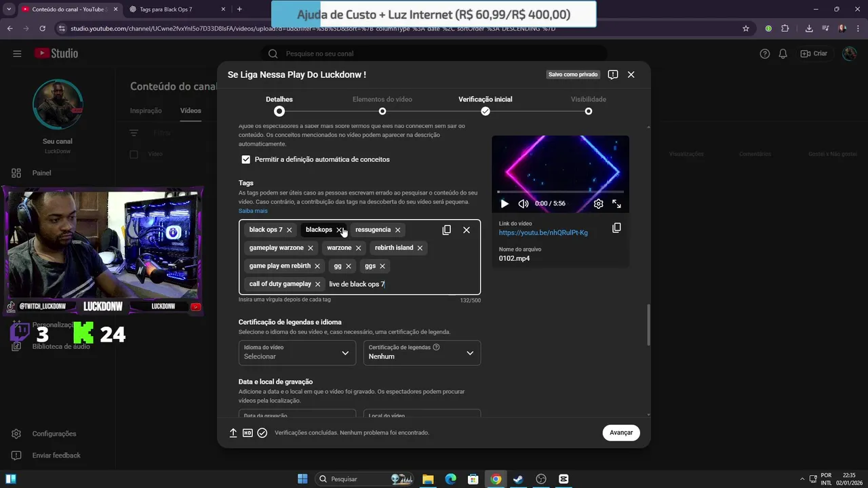Open "Certificação de legendas" dropdown
Viewport: 868px width, 488px height.
click(422, 352)
